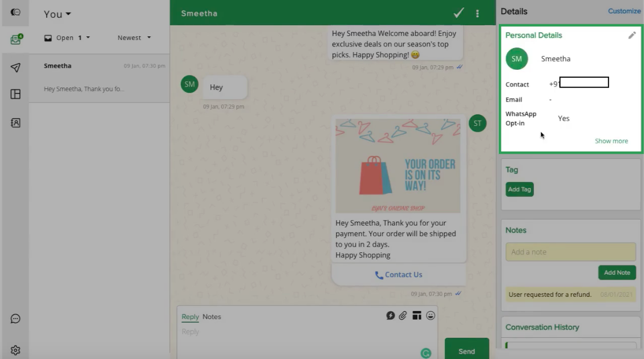Screen dimensions: 644x359
Task: Edit personal details with pencil icon
Action: (x=632, y=35)
